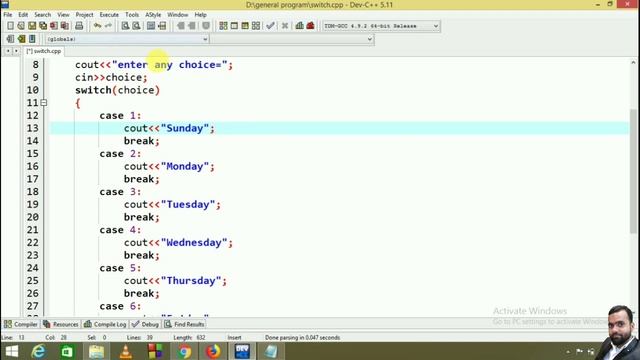The width and height of the screenshot is (640, 360).
Task: Click the Close All files toolbar icon
Action: (64, 26)
